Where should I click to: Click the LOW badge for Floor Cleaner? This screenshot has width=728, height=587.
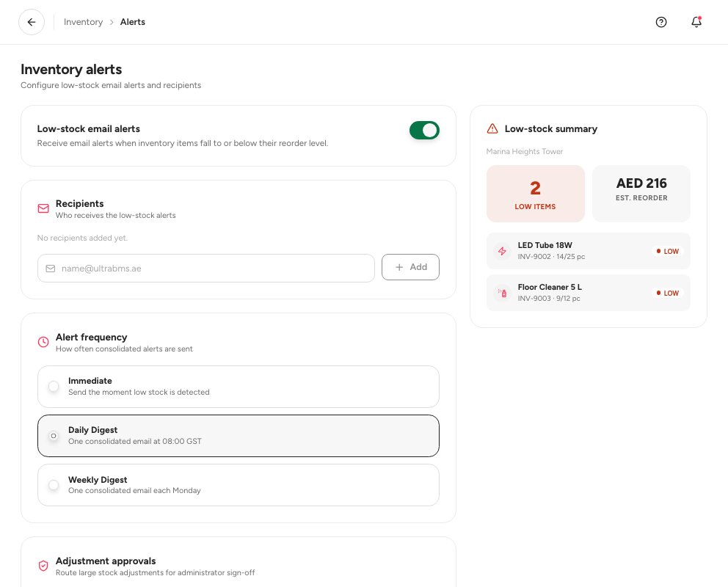668,293
